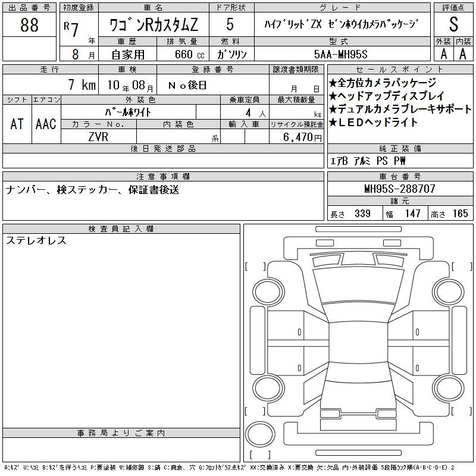Screen dimensions: 476x476
Task: Click the fuel type ガソリン
Action: [231, 54]
